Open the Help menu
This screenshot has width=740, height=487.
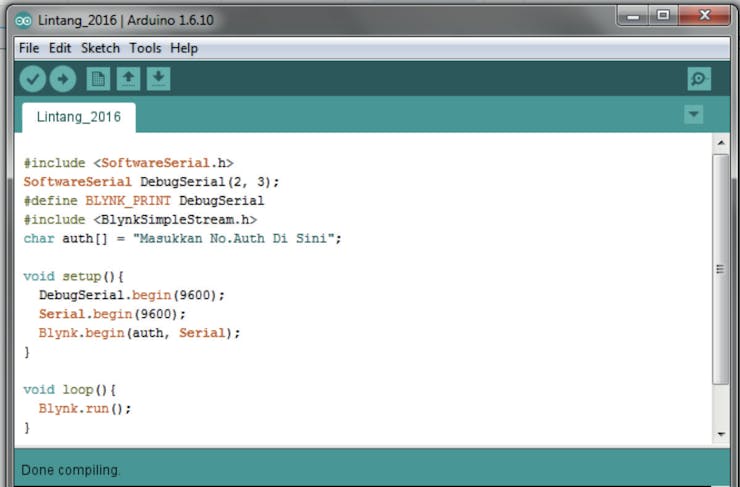pyautogui.click(x=184, y=48)
